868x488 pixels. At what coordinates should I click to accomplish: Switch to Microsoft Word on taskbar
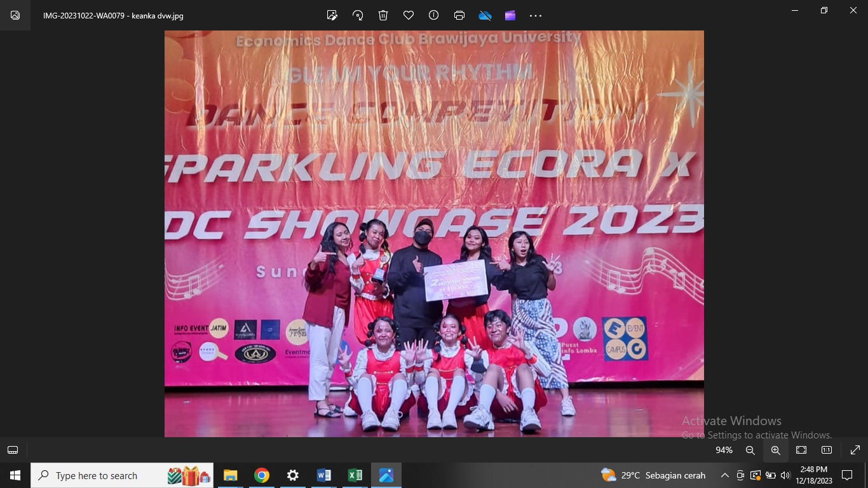[x=323, y=475]
